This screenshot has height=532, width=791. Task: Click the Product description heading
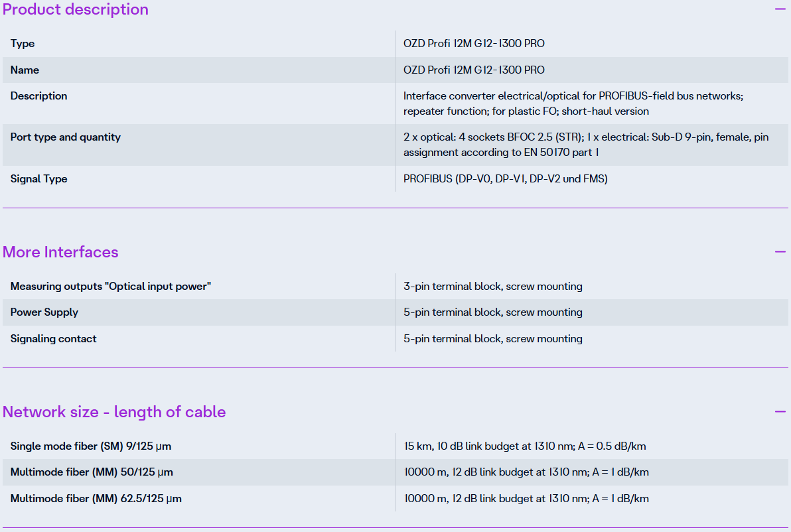click(75, 9)
